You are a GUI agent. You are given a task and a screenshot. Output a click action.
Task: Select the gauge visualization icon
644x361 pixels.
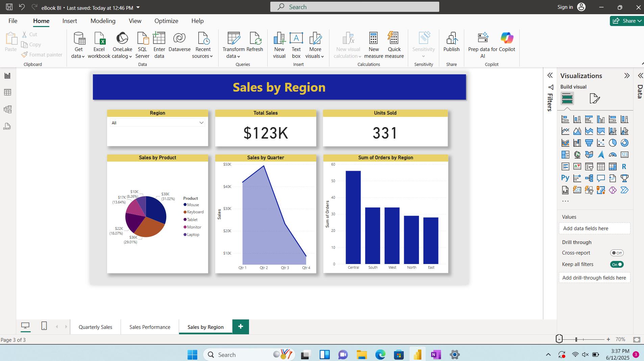click(613, 155)
